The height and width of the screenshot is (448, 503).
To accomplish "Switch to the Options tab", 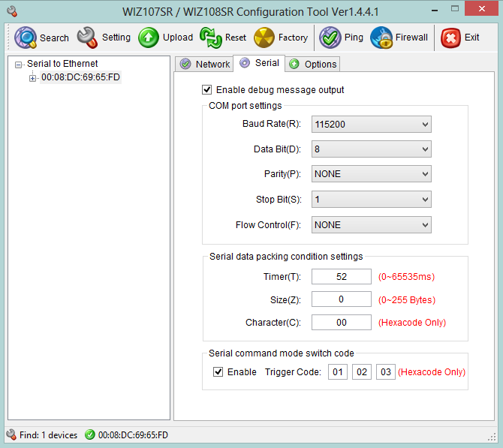I will pos(312,65).
